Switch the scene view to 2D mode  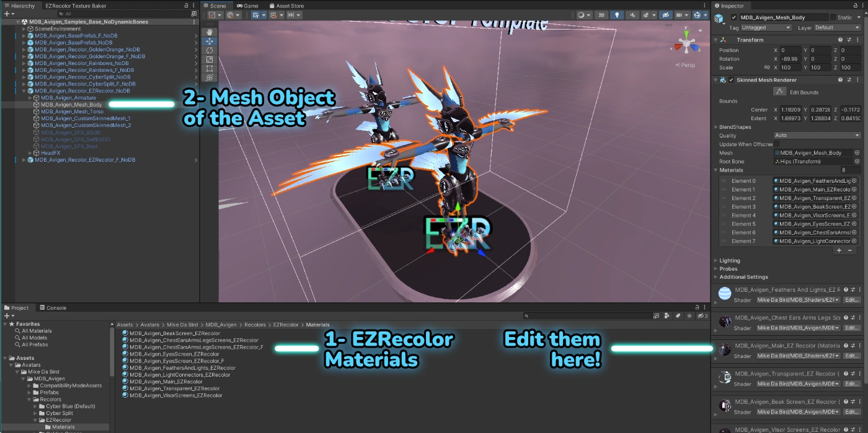(x=601, y=15)
